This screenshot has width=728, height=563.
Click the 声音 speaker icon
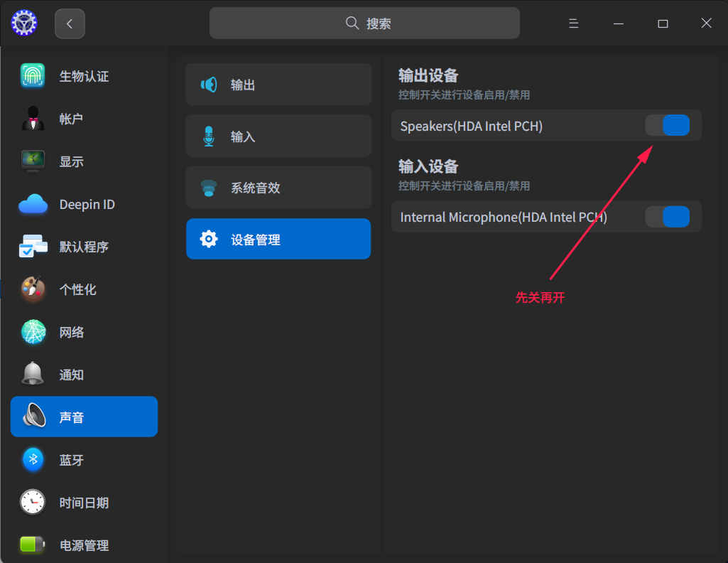(34, 415)
